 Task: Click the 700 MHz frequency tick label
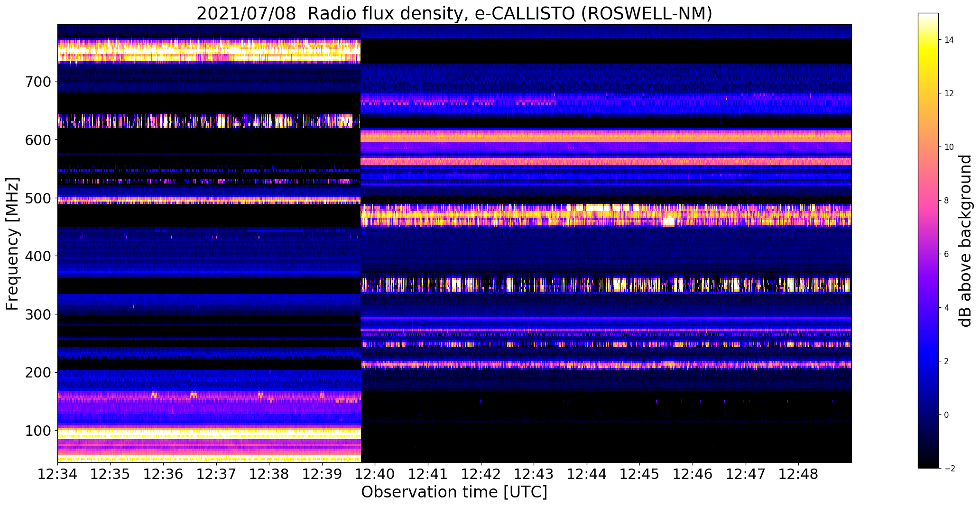click(37, 82)
